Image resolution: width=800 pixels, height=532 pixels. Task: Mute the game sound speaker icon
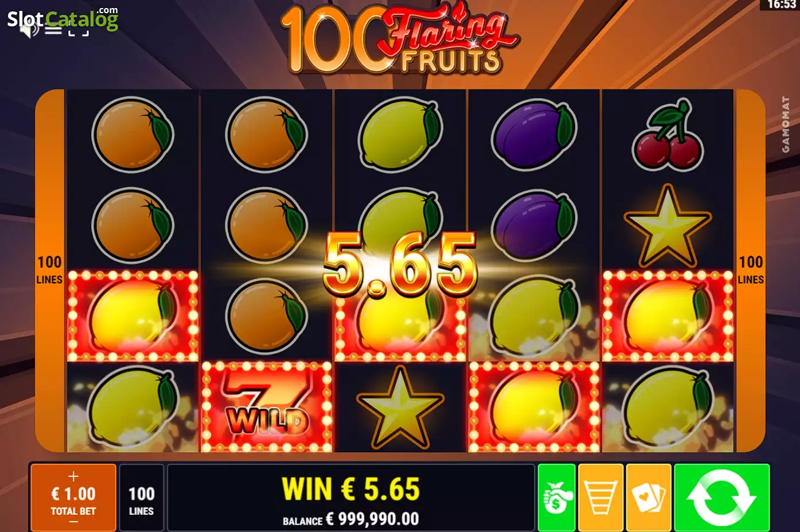(x=29, y=30)
